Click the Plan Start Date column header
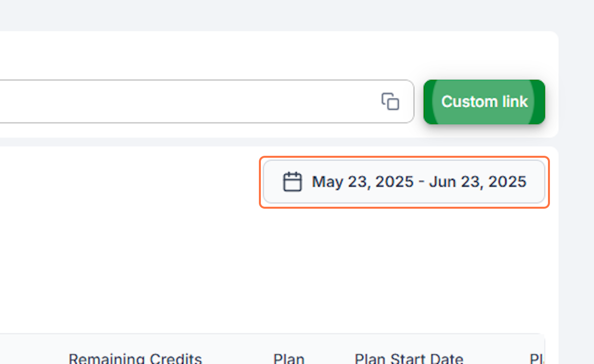Image resolution: width=594 pixels, height=364 pixels. [409, 359]
